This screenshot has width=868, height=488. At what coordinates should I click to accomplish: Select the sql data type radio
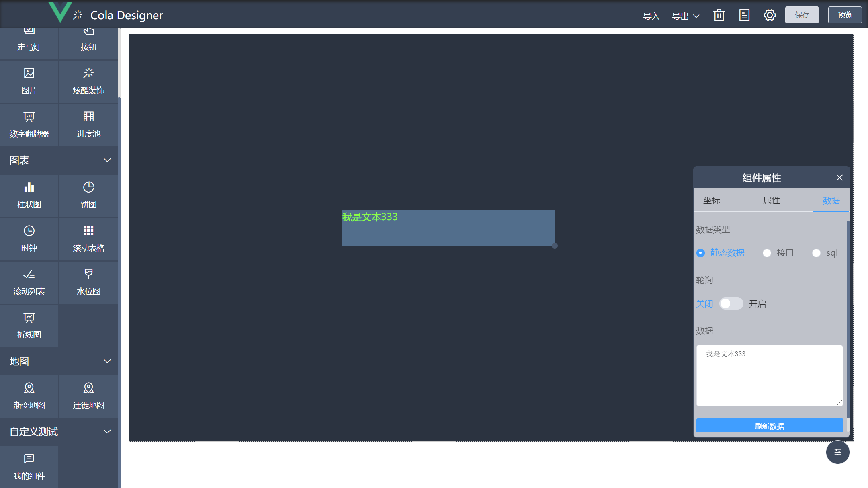[816, 253]
